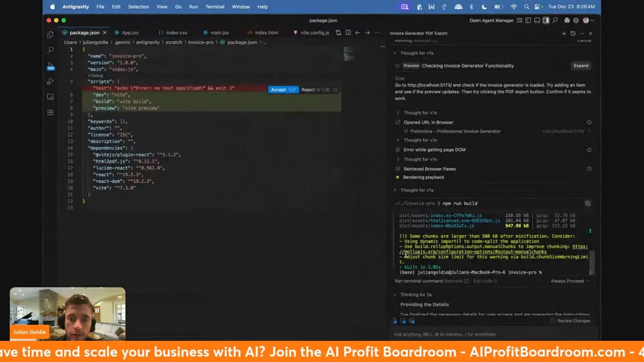Open agent history via the clock icon
The height and width of the screenshot is (362, 644).
click(573, 33)
